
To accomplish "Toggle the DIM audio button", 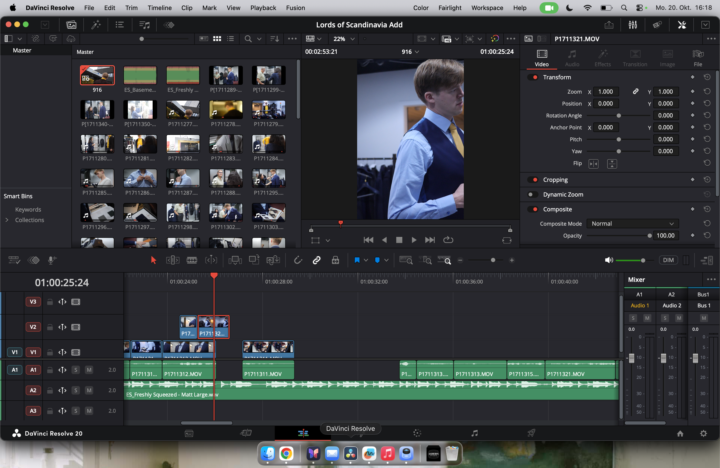I will [668, 260].
